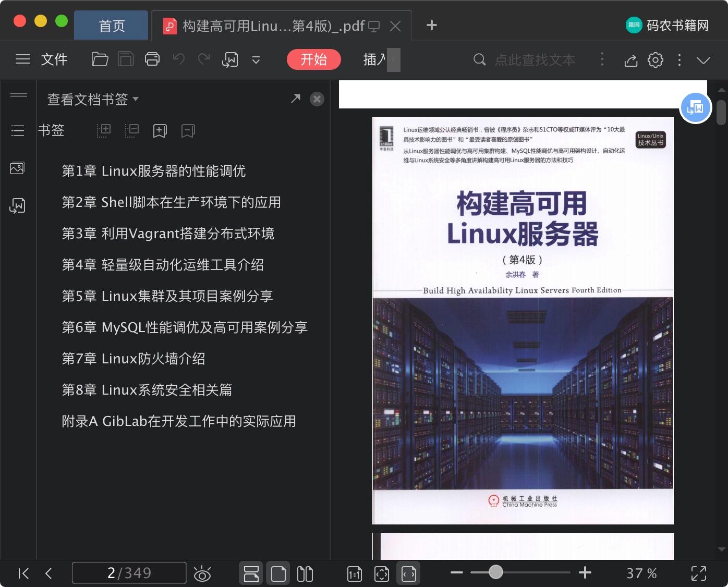
Task: Select the 开始 ribbon tab
Action: (314, 59)
